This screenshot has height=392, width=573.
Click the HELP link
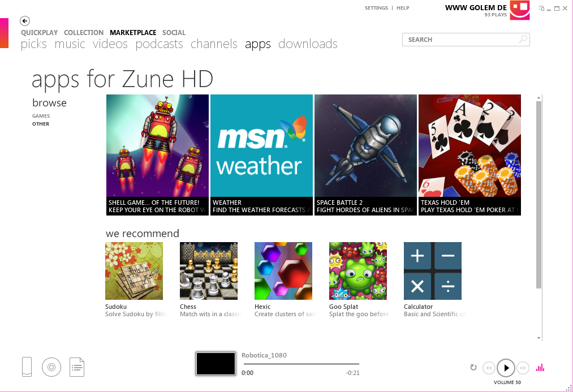point(403,8)
